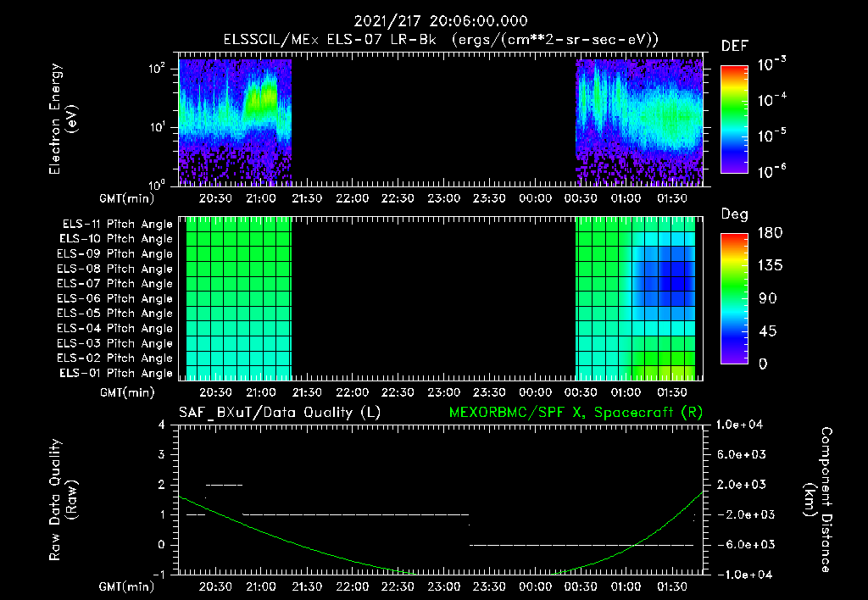Click the 1.0e+04 right axis value
868x600 pixels.
tap(740, 425)
